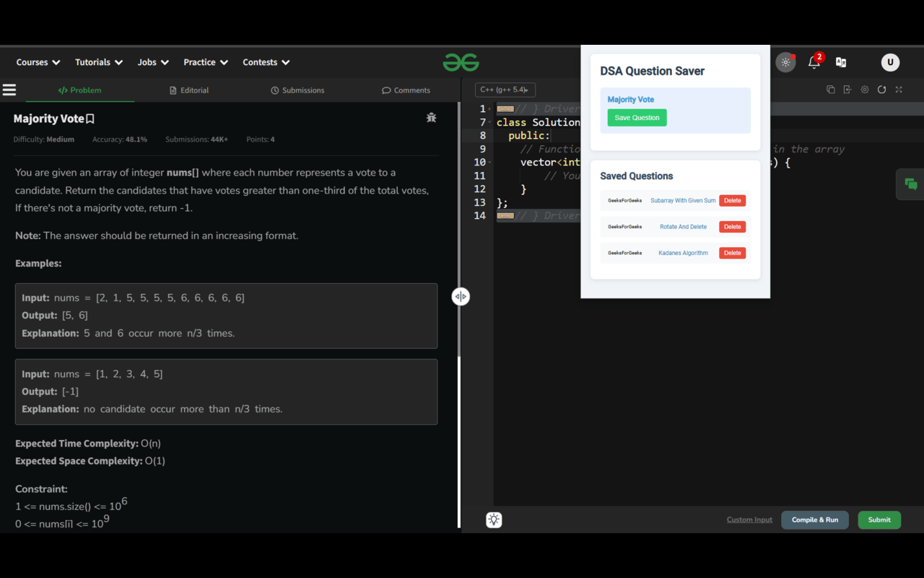This screenshot has height=578, width=924.
Task: Click the 'Constraint:' heading
Action: pos(41,489)
